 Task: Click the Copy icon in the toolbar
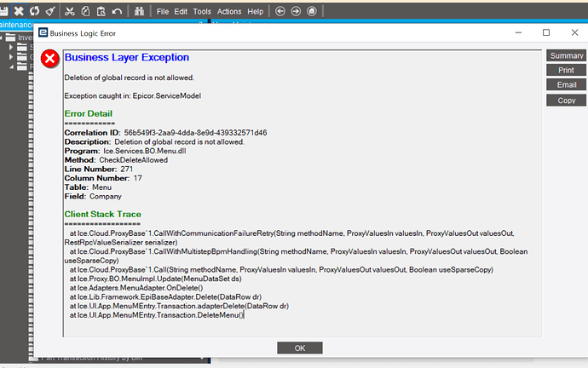[x=85, y=11]
